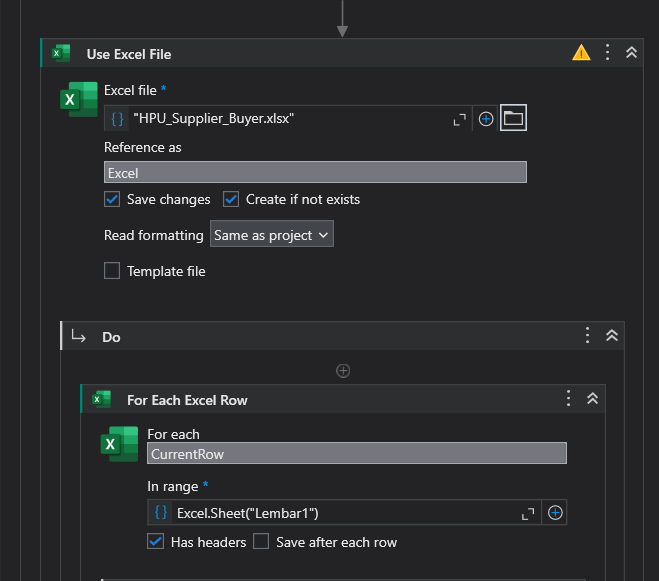Uncheck the Has headers checkbox

(x=156, y=541)
